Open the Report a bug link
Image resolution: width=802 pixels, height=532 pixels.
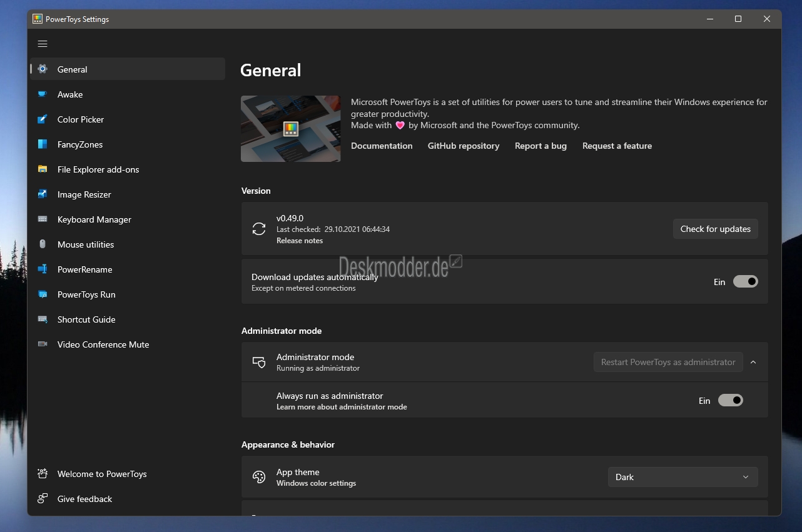point(541,146)
